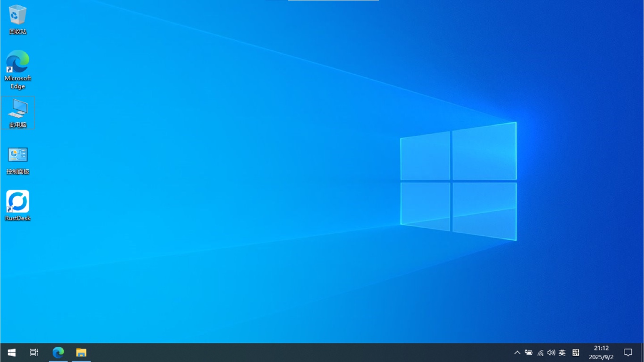Open the notification action center
The height and width of the screenshot is (362, 644).
[x=628, y=353]
